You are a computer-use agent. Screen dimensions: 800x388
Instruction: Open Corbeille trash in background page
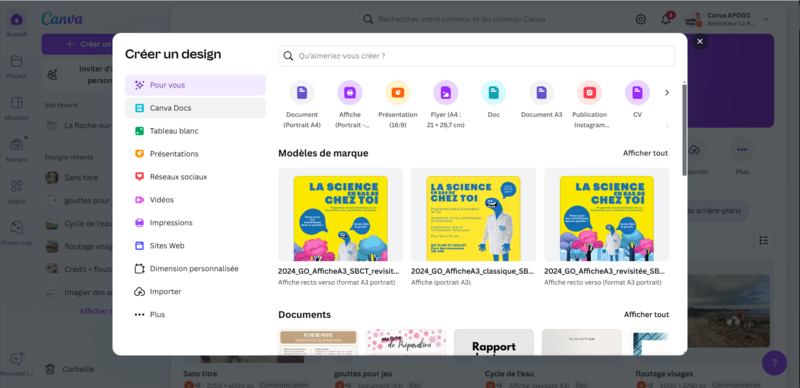tap(70, 369)
